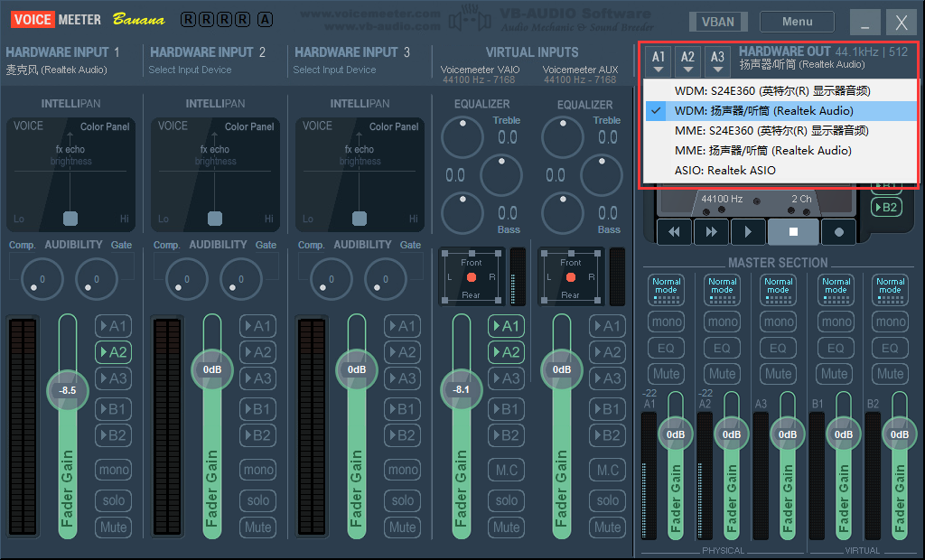
Task: Choose MME: S24E360 display audio output
Action: click(781, 130)
